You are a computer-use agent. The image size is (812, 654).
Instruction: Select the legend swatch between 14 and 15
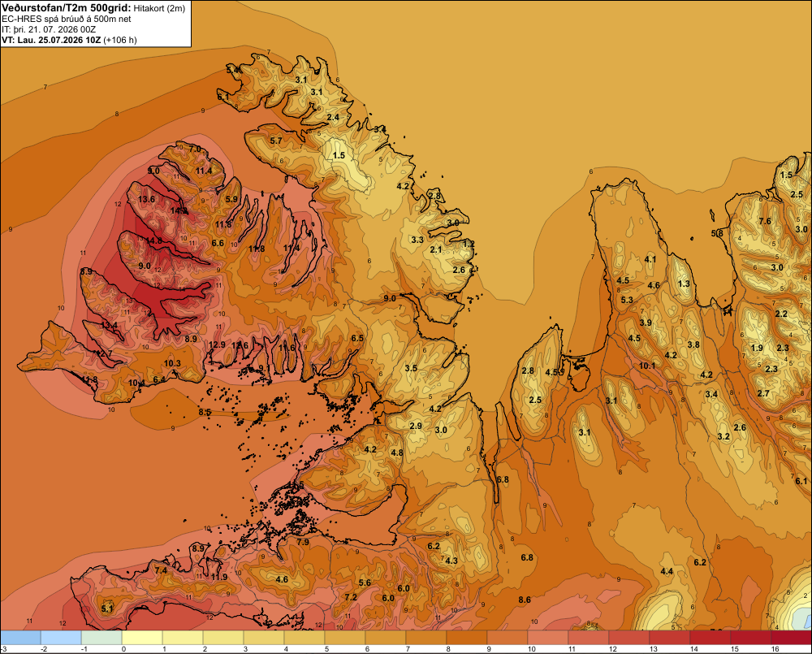tap(710, 638)
